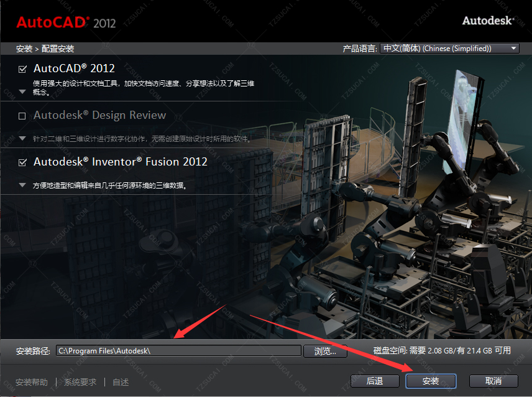
Task: Open the 系统要求 system requirements link
Action: [x=80, y=382]
